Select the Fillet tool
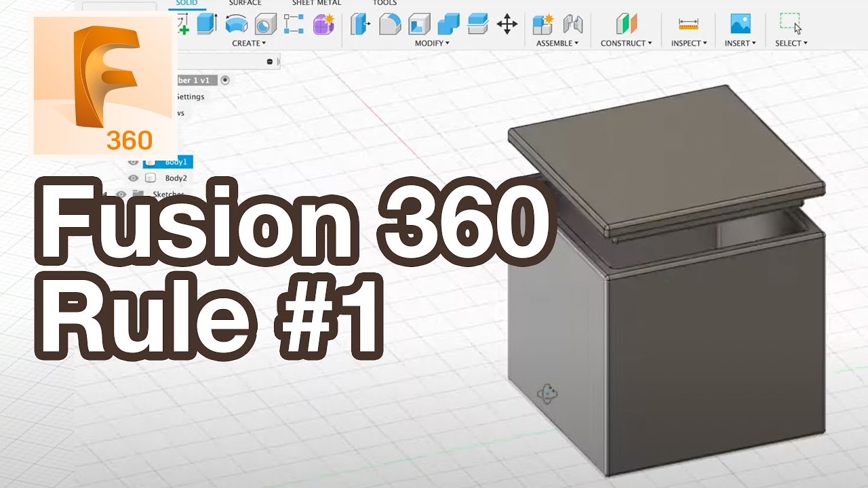The image size is (868, 488). click(389, 25)
